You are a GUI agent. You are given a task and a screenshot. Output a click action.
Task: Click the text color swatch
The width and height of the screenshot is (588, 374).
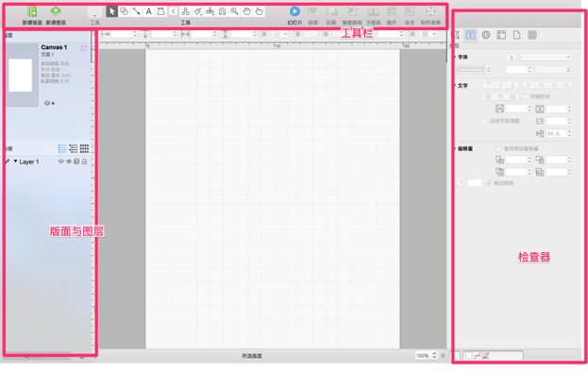click(471, 69)
